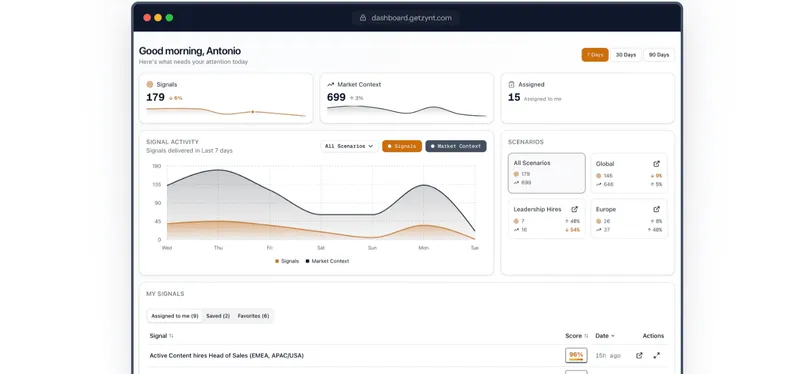Open the All Scenarios dropdown
Screen dimensions: 800x374
(x=349, y=146)
